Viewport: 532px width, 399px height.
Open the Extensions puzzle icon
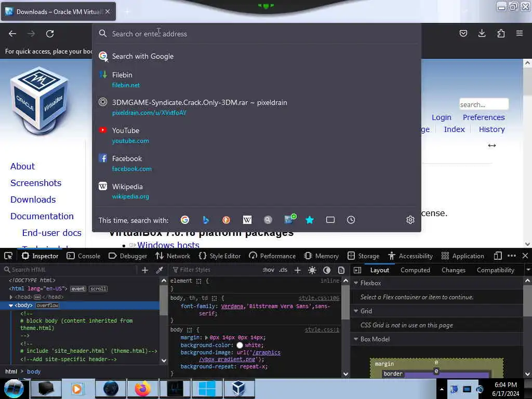(x=501, y=33)
